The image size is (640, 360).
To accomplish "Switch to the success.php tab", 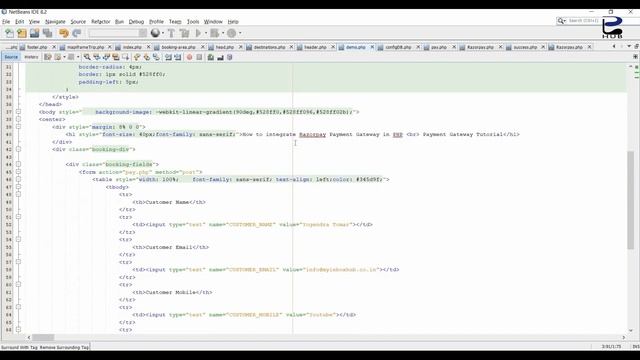I will 525,47.
